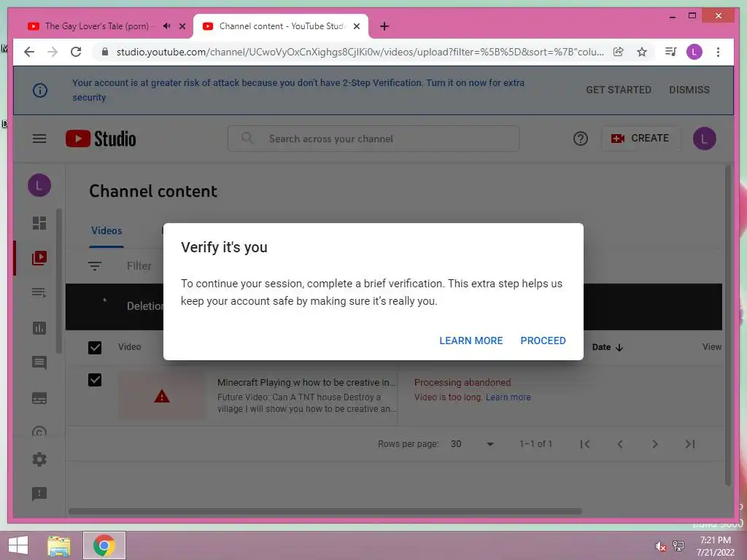
Task: Open the Send feedback sidebar icon
Action: [x=39, y=494]
